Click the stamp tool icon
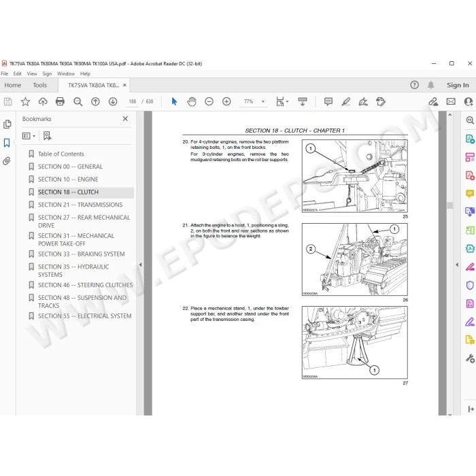 (x=381, y=101)
